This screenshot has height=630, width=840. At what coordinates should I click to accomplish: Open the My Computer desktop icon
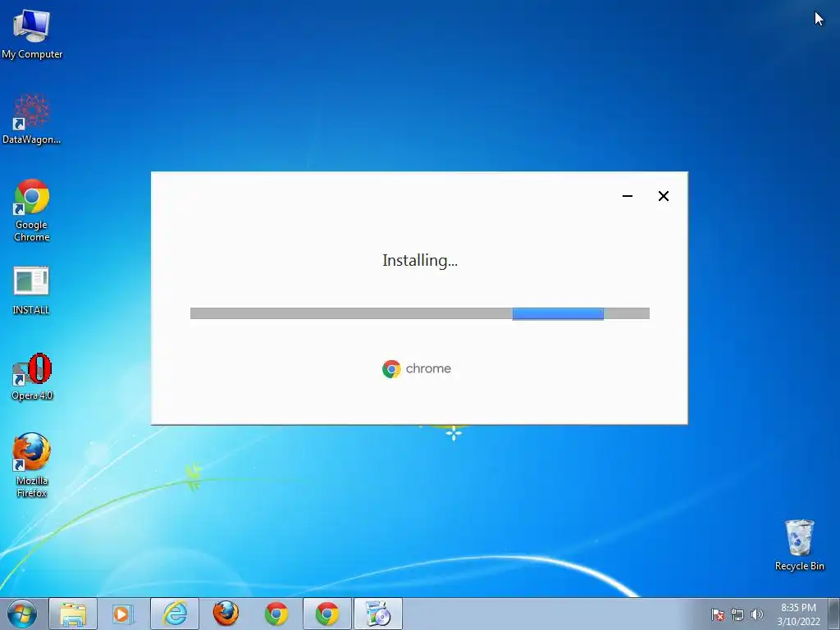coord(32,33)
